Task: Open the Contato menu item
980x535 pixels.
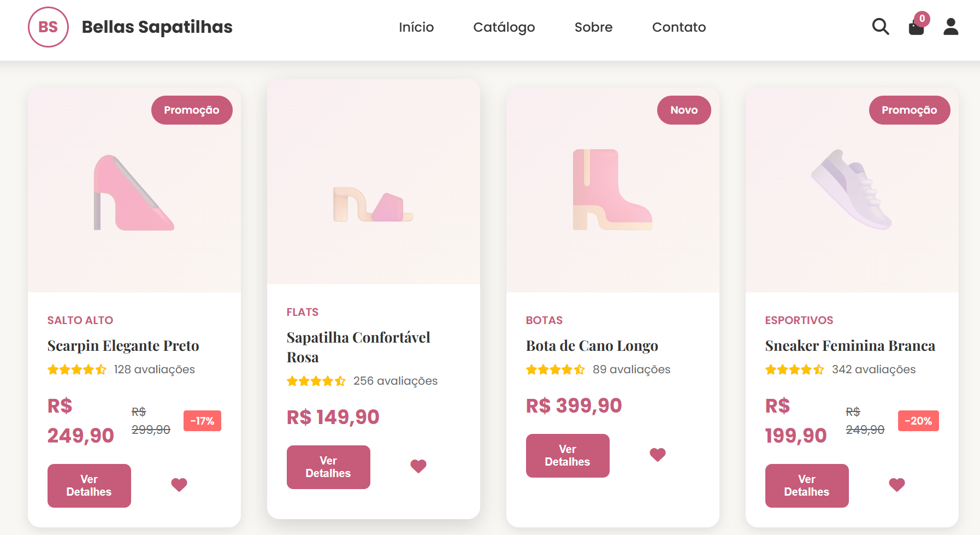Action: click(679, 27)
